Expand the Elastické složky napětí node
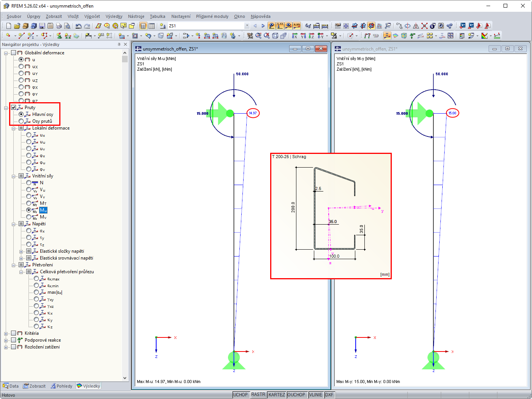 (21, 251)
